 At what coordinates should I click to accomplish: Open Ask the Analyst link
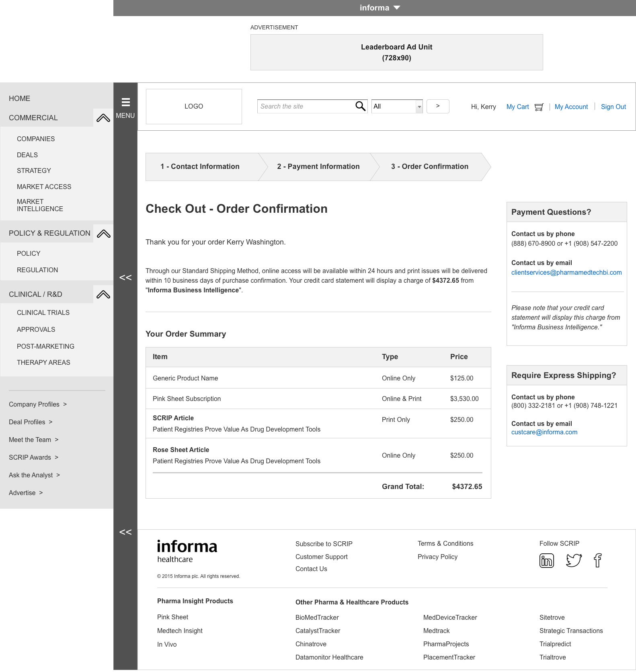click(35, 475)
